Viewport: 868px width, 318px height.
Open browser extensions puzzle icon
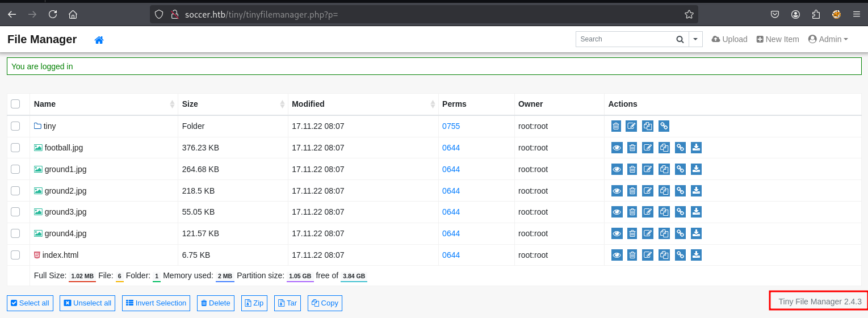click(x=816, y=14)
